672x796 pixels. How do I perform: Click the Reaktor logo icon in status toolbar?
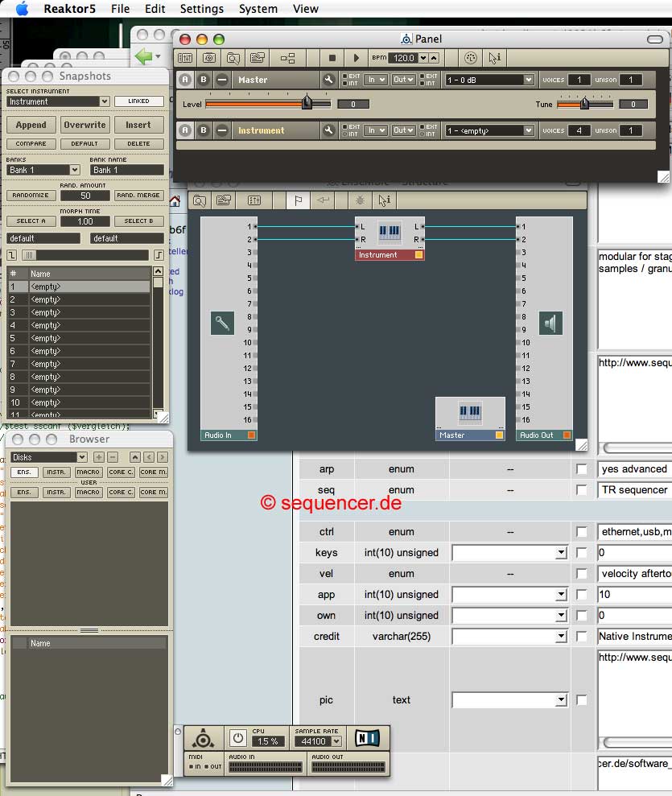point(203,738)
